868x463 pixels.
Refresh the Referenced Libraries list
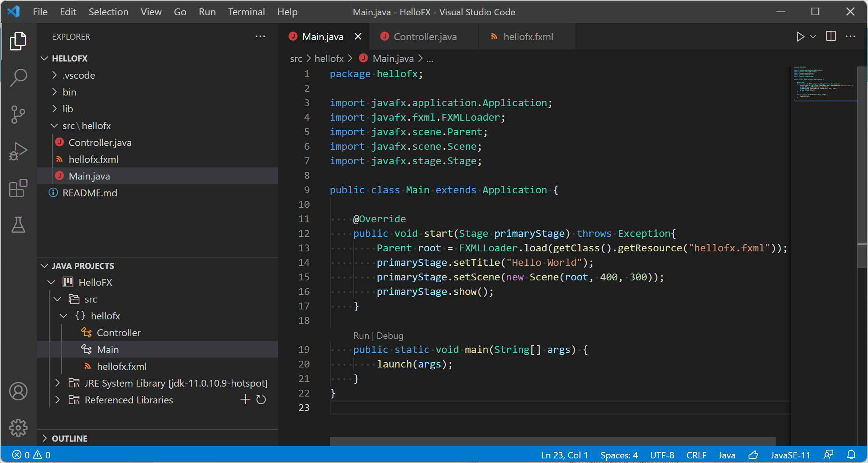[x=261, y=400]
